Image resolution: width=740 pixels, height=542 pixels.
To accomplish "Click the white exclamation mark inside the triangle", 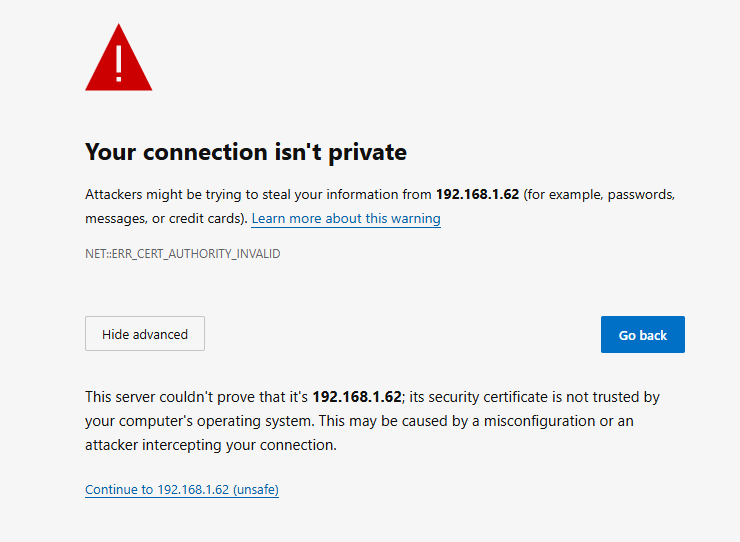I will click(x=119, y=62).
